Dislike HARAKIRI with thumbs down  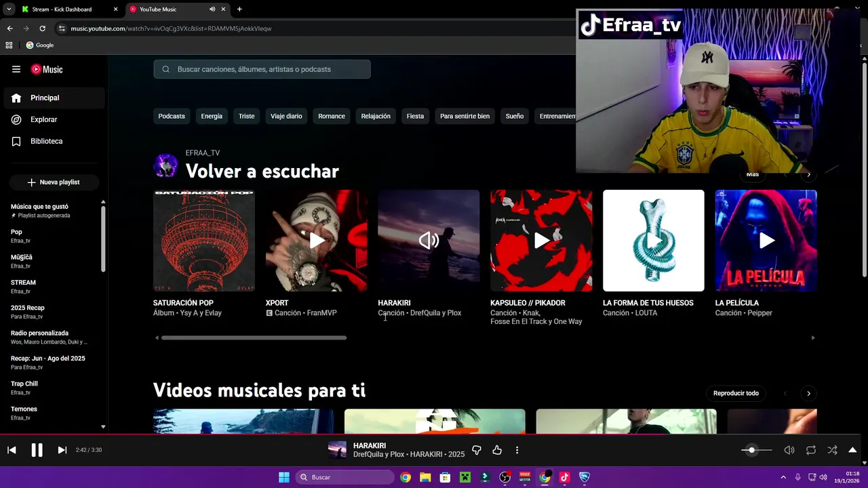[476, 450]
